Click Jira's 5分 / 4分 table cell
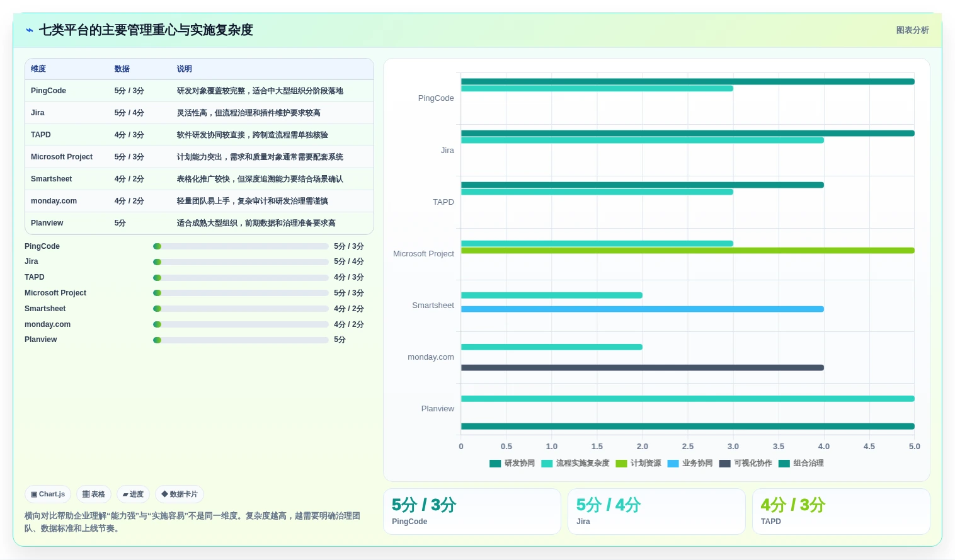The width and height of the screenshot is (955, 560). (x=129, y=113)
